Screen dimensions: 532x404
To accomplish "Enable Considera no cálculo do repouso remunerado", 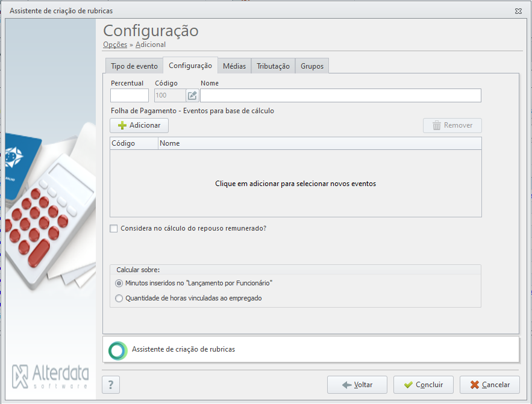I will pyautogui.click(x=114, y=228).
